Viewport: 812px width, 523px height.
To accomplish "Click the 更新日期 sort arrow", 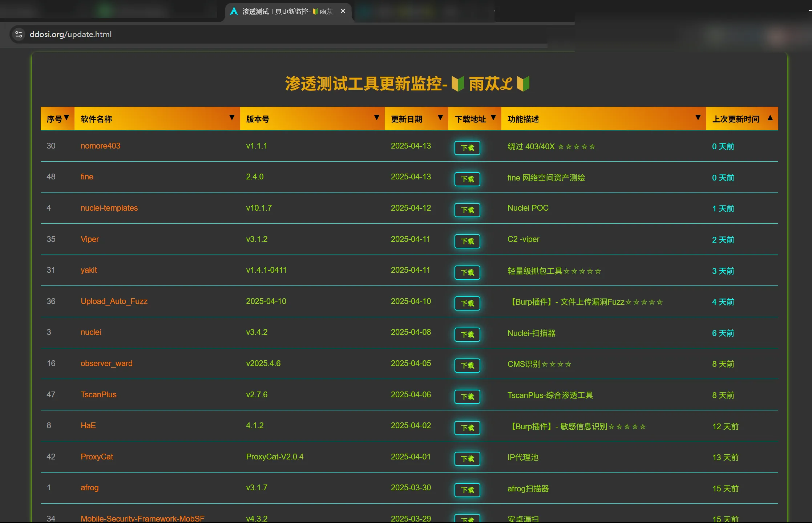I will point(440,118).
